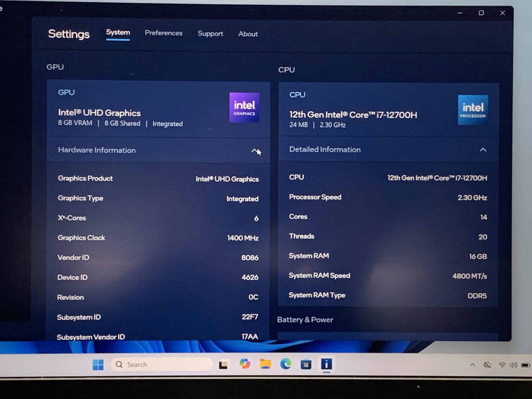Select the About tab
The width and height of the screenshot is (532, 399).
(x=248, y=34)
